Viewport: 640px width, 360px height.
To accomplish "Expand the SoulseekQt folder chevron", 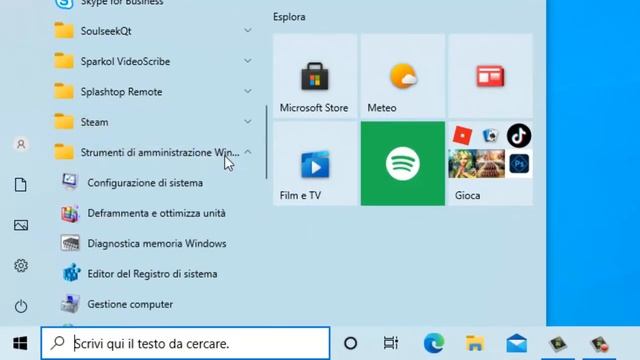I will point(248,30).
